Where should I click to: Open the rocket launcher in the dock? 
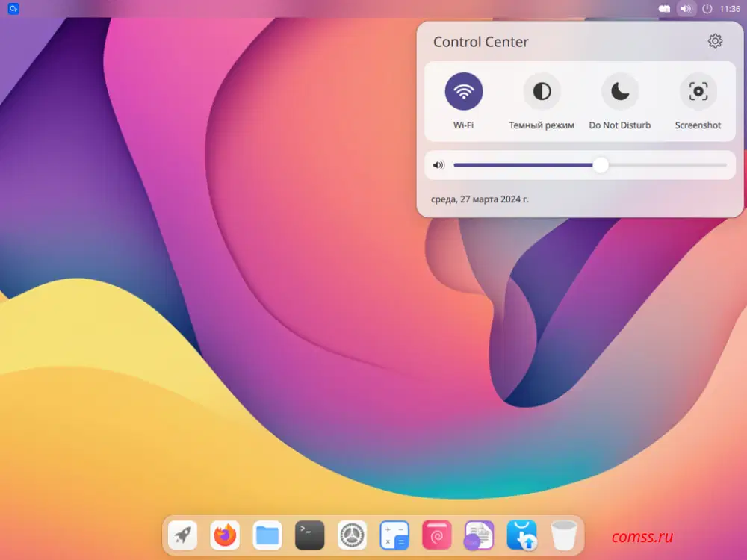tap(183, 535)
